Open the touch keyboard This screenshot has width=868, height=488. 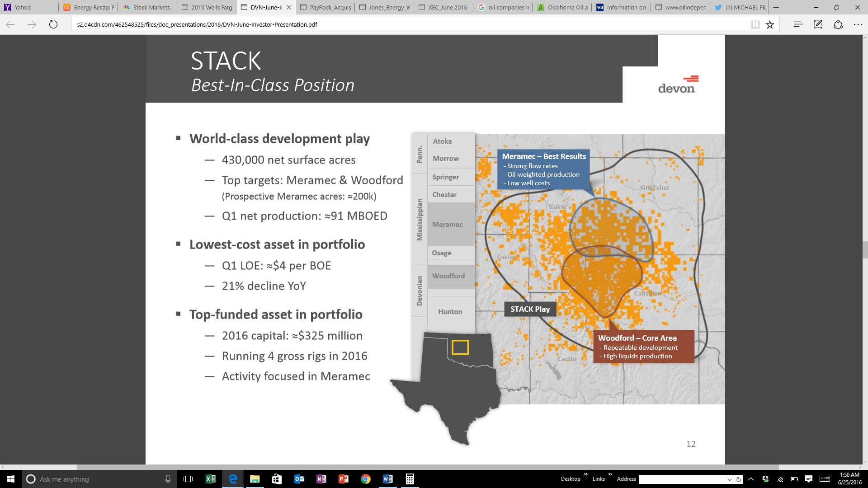[825, 479]
